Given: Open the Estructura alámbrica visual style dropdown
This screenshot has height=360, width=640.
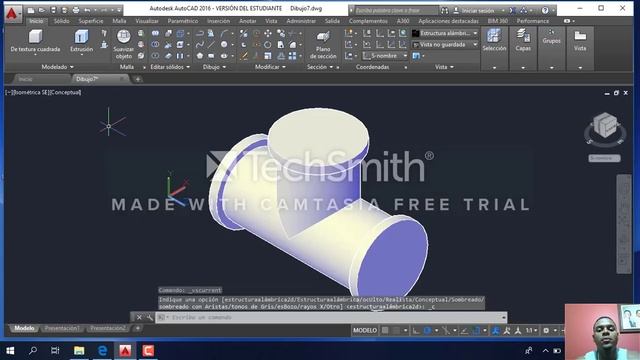Looking at the screenshot, I should [x=445, y=33].
